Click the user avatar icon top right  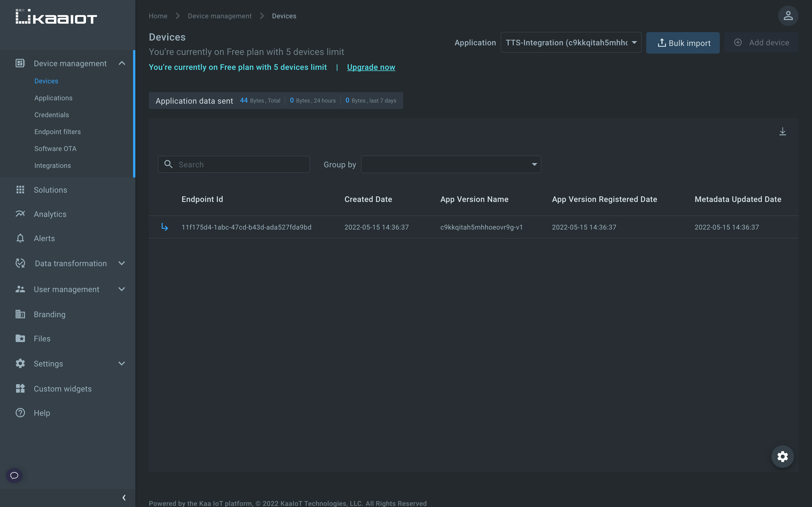(788, 16)
